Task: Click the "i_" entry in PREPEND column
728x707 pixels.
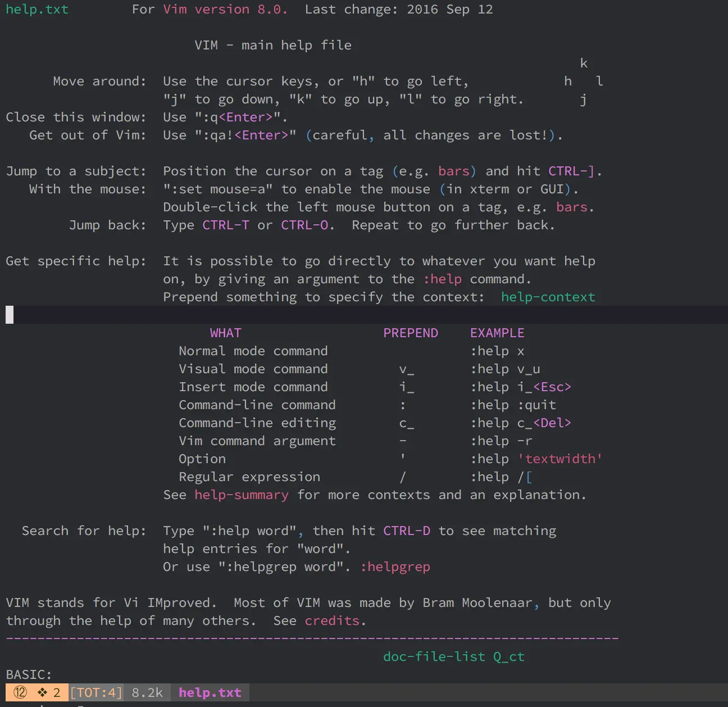Action: pyautogui.click(x=407, y=387)
